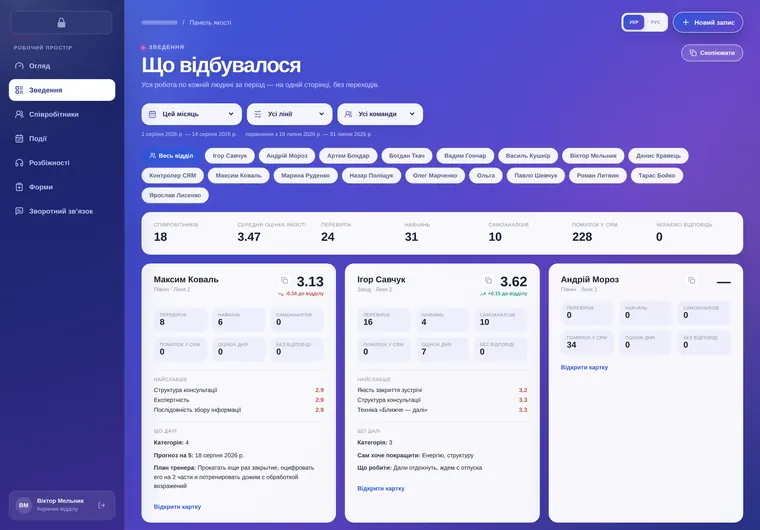The width and height of the screenshot is (760, 530).
Task: Select the Назар Поліщук chip
Action: (x=371, y=176)
